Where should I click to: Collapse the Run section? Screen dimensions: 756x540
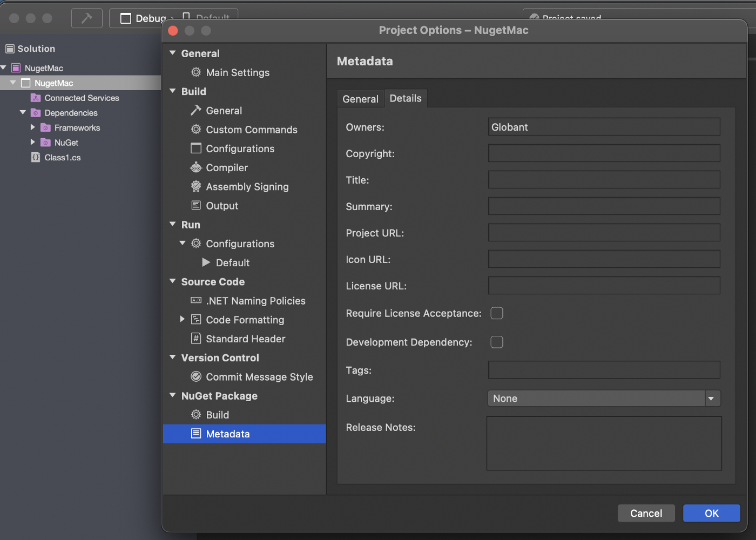pyautogui.click(x=173, y=224)
